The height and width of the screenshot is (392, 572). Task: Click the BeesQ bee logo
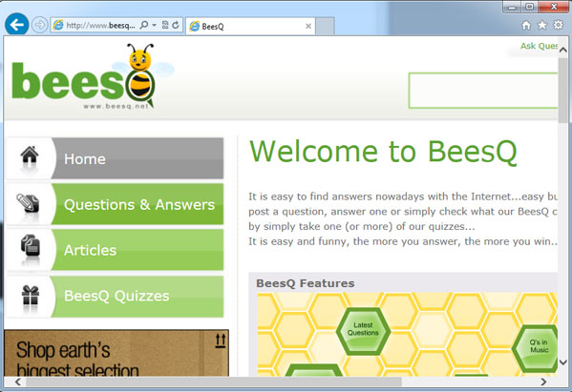pos(93,76)
